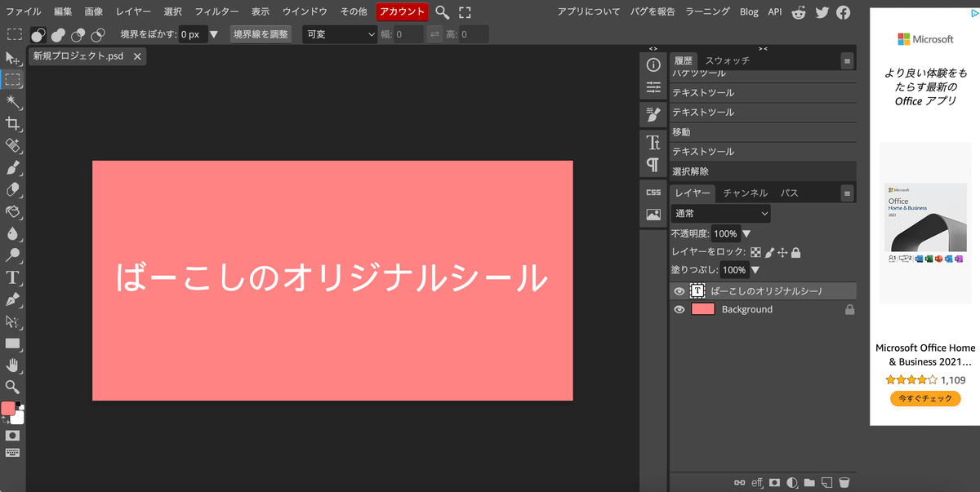Select the Rectangle shape tool
This screenshot has width=980, height=492.
click(12, 344)
